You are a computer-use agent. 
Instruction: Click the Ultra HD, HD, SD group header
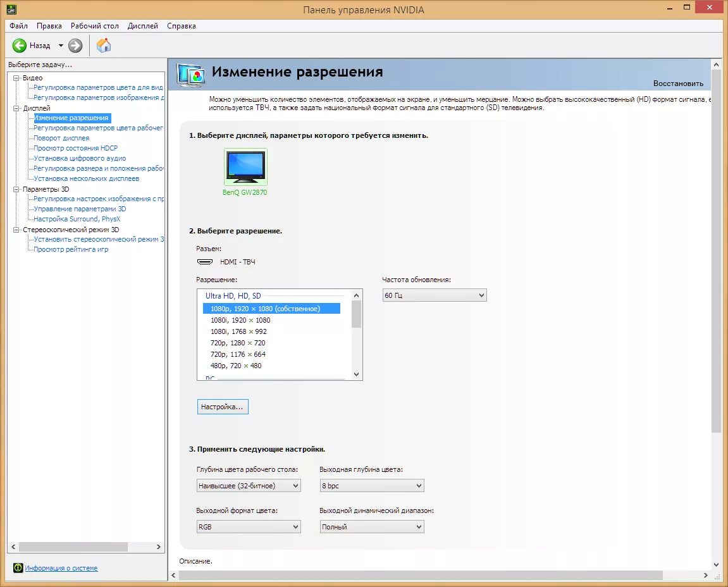click(233, 296)
